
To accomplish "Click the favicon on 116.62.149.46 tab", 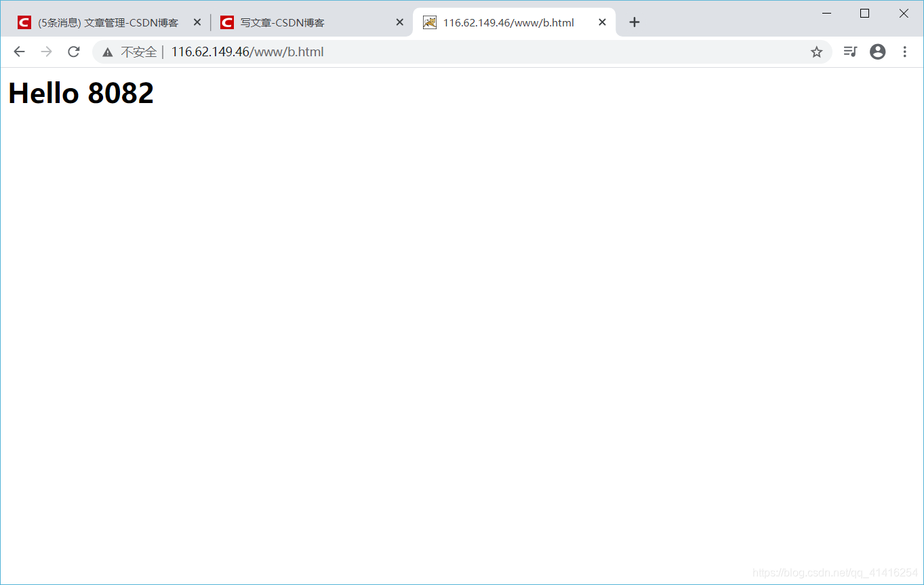I will (x=430, y=22).
